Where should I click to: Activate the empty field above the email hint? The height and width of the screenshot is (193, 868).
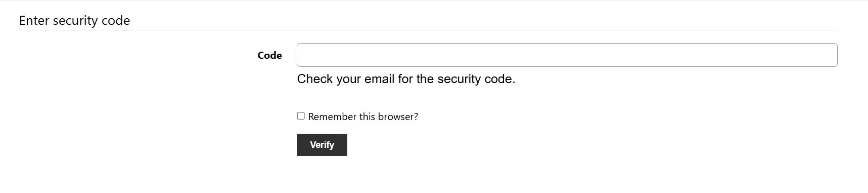pos(567,55)
